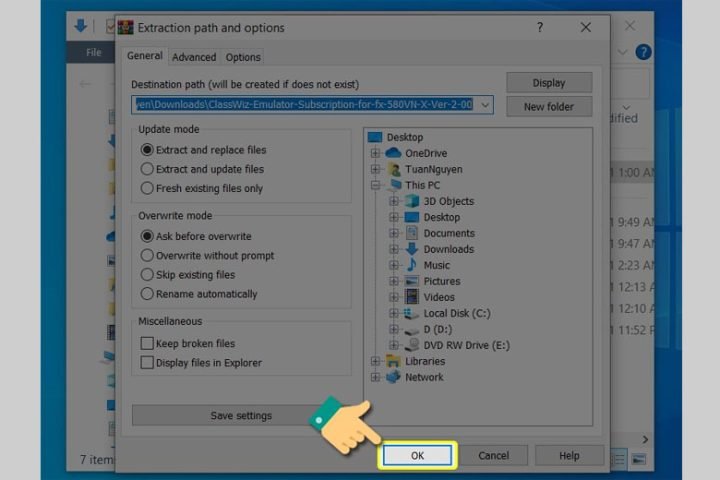
Task: Click the New folder button
Action: tap(548, 106)
